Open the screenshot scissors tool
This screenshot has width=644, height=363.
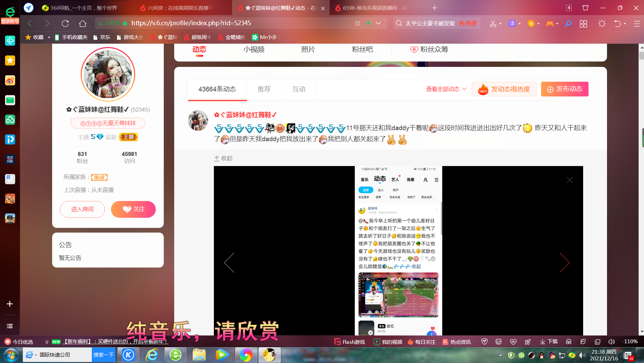tap(493, 23)
